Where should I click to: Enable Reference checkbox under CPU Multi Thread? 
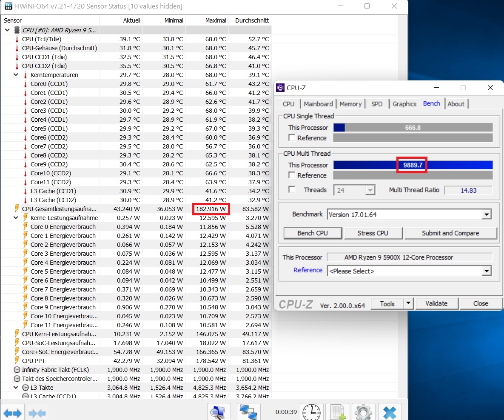click(292, 175)
